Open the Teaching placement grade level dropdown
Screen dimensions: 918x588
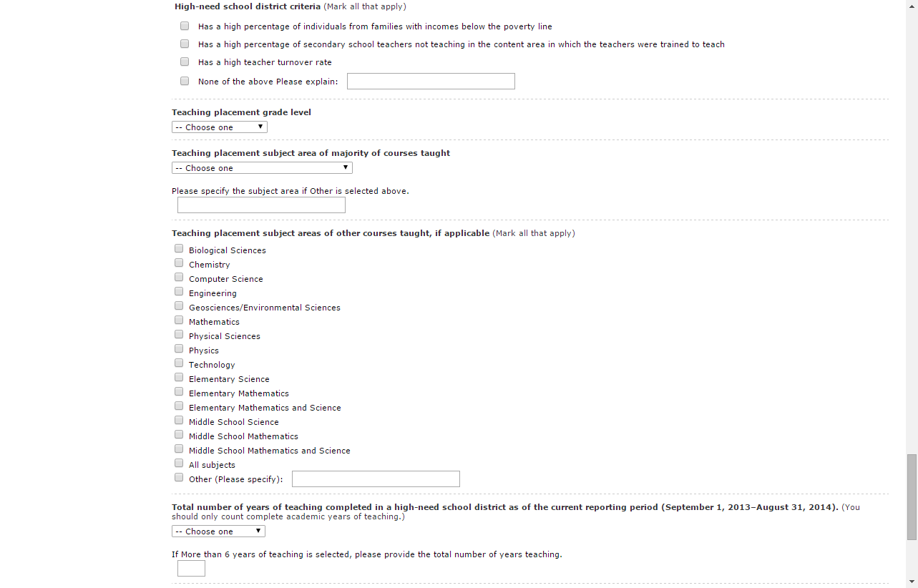pyautogui.click(x=219, y=127)
